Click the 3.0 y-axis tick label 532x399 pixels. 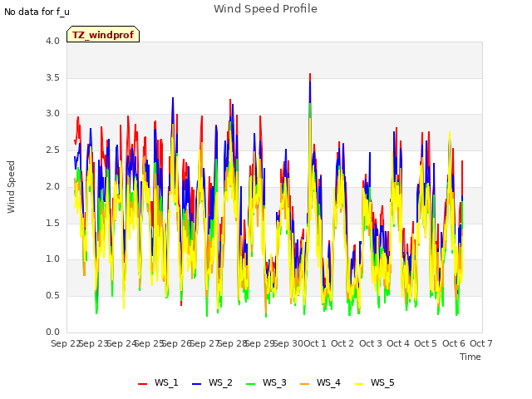pyautogui.click(x=53, y=114)
